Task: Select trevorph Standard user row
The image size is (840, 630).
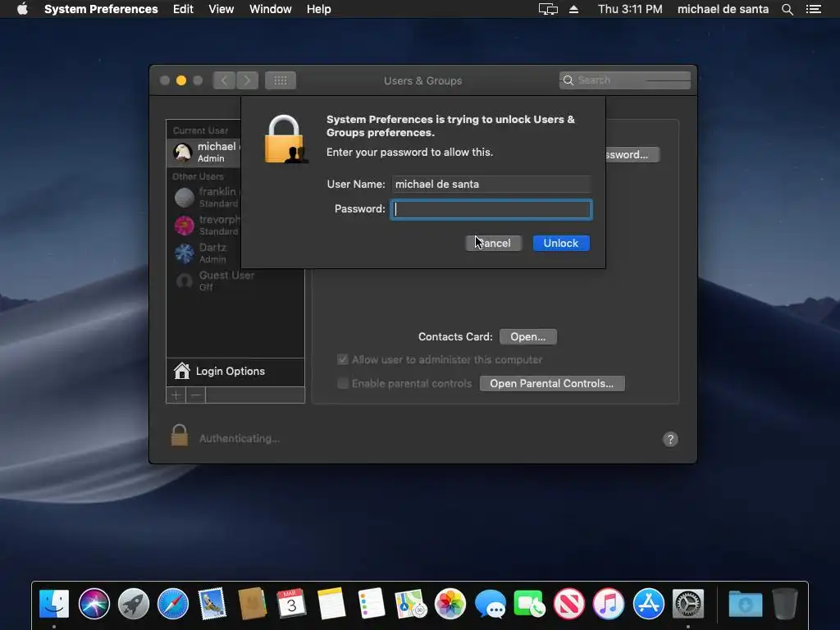Action: pos(203,225)
